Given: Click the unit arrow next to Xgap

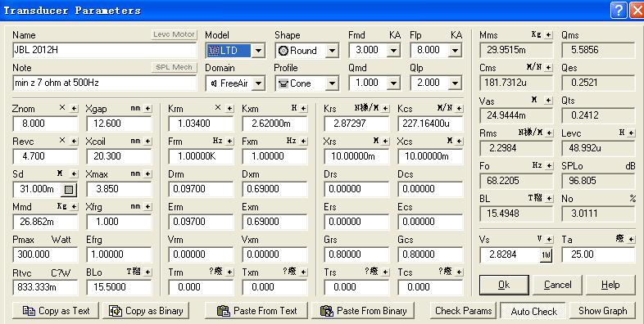Looking at the screenshot, I should (147, 108).
